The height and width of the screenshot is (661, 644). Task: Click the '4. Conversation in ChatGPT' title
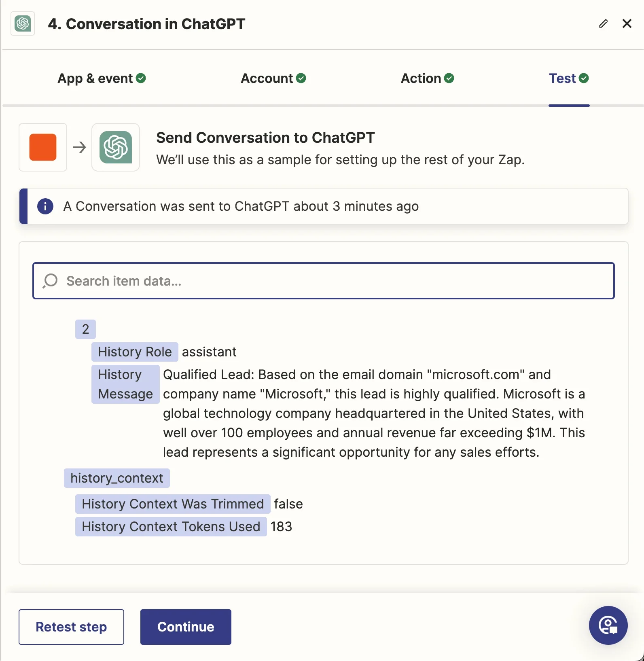point(146,24)
